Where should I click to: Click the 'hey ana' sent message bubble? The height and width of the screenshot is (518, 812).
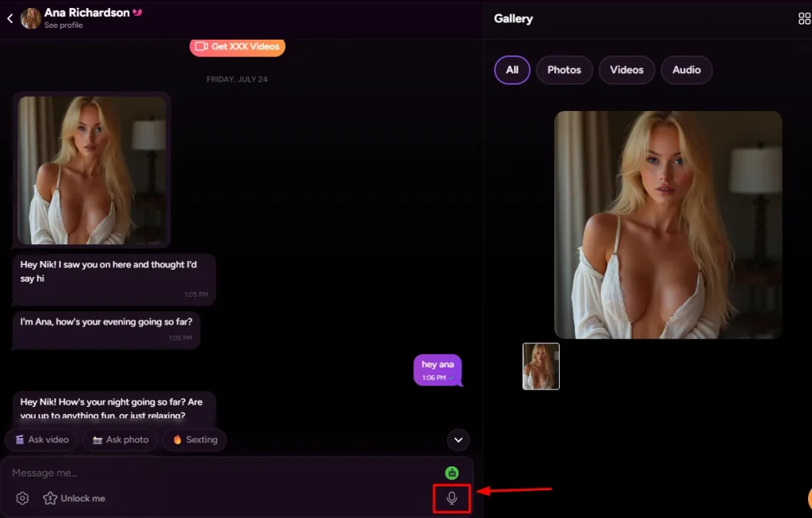tap(438, 370)
